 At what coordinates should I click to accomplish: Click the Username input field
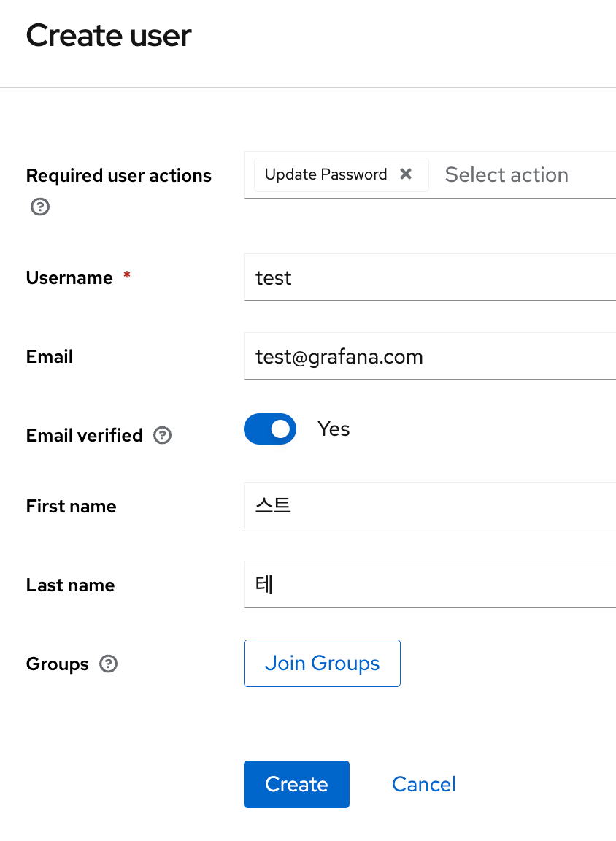pos(431,277)
